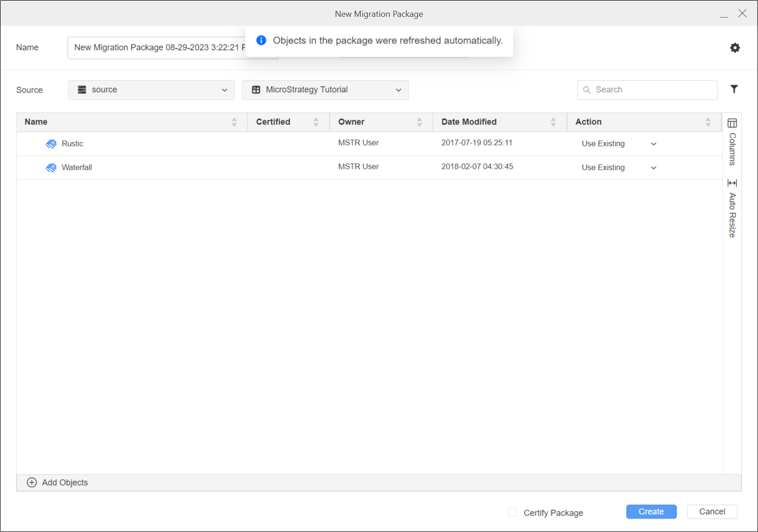Screen dimensions: 758x532
Task: Click the filter funnel icon
Action: click(x=734, y=89)
